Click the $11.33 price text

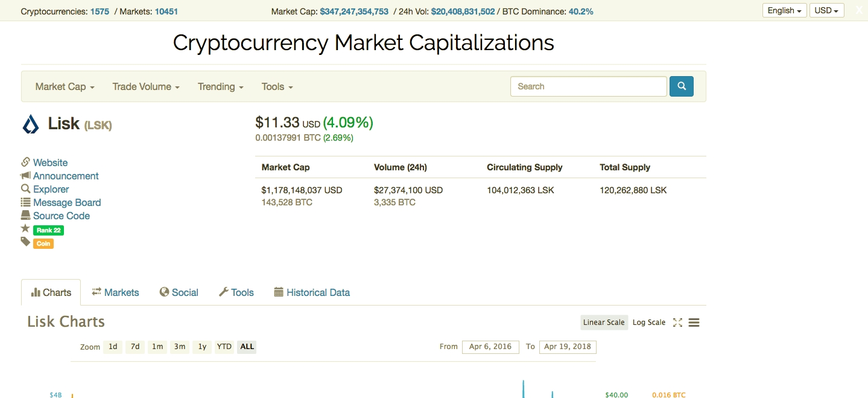[x=277, y=123]
